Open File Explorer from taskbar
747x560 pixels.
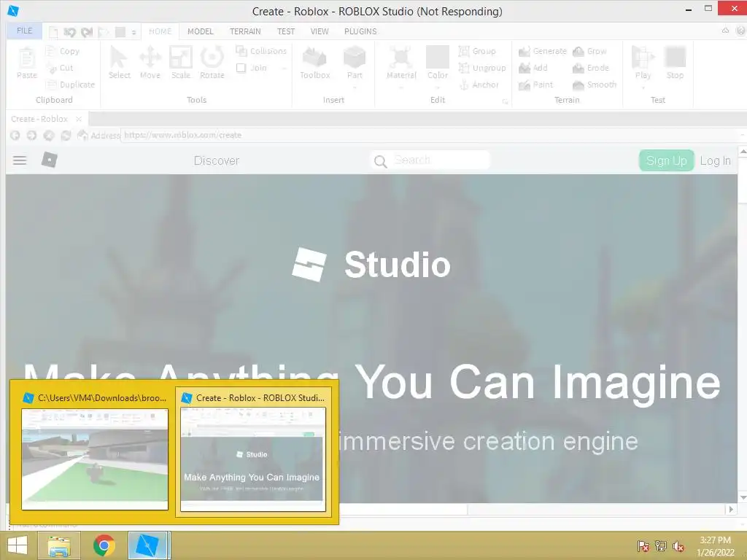pyautogui.click(x=59, y=545)
